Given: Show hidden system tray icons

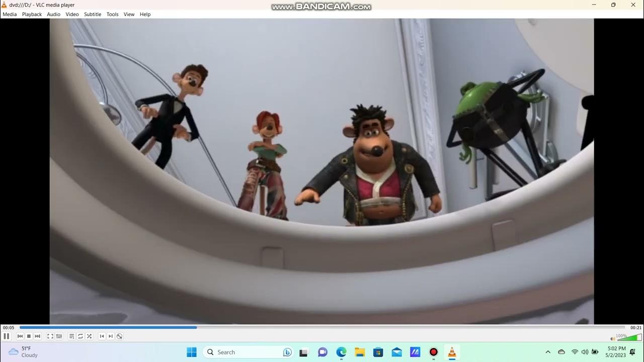Looking at the screenshot, I should pyautogui.click(x=548, y=352).
